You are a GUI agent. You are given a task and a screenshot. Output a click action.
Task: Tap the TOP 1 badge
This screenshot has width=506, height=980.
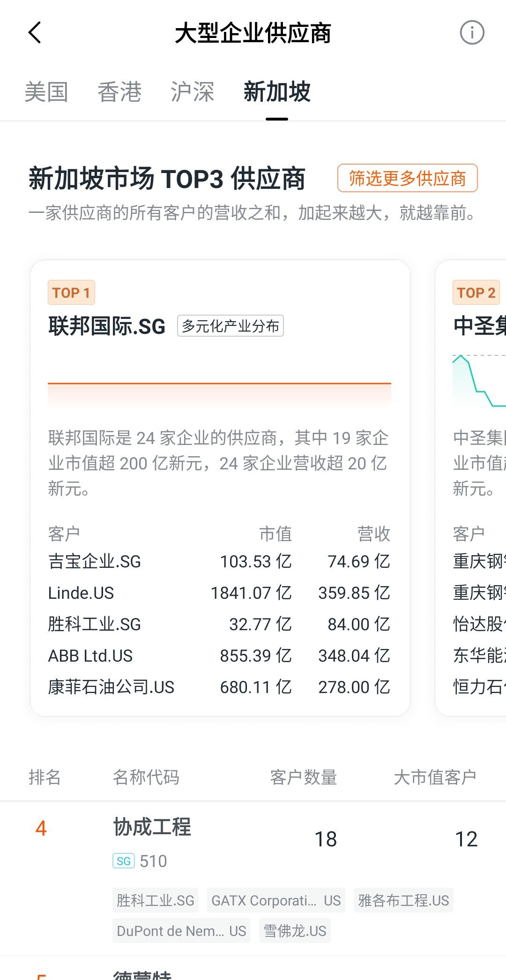pos(71,293)
